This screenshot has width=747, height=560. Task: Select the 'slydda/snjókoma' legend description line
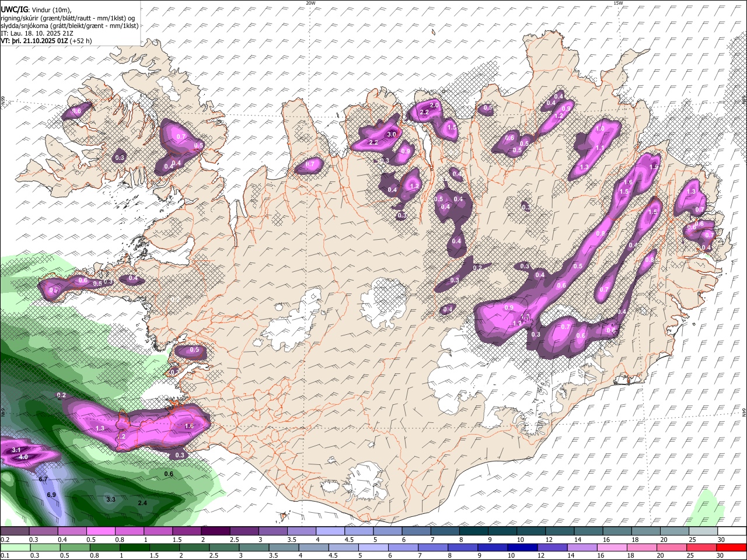click(69, 26)
